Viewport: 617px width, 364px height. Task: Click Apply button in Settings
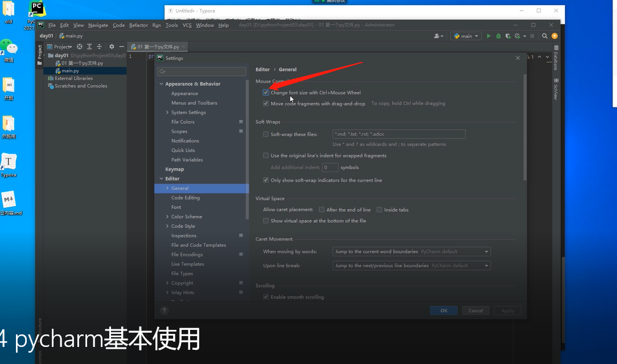[x=508, y=311]
